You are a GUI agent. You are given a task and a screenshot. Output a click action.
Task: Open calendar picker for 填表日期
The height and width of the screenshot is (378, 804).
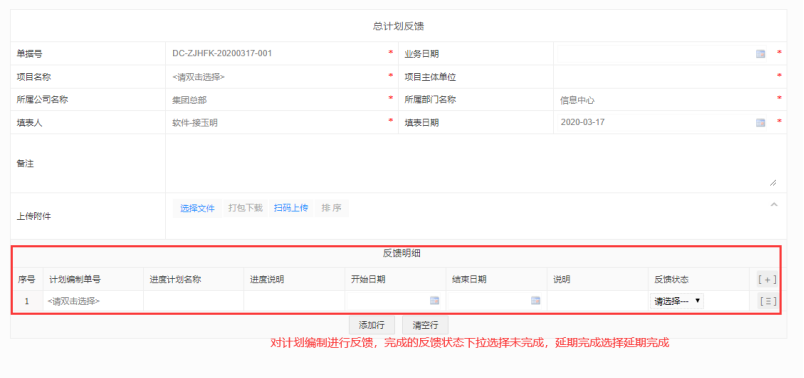click(x=760, y=123)
